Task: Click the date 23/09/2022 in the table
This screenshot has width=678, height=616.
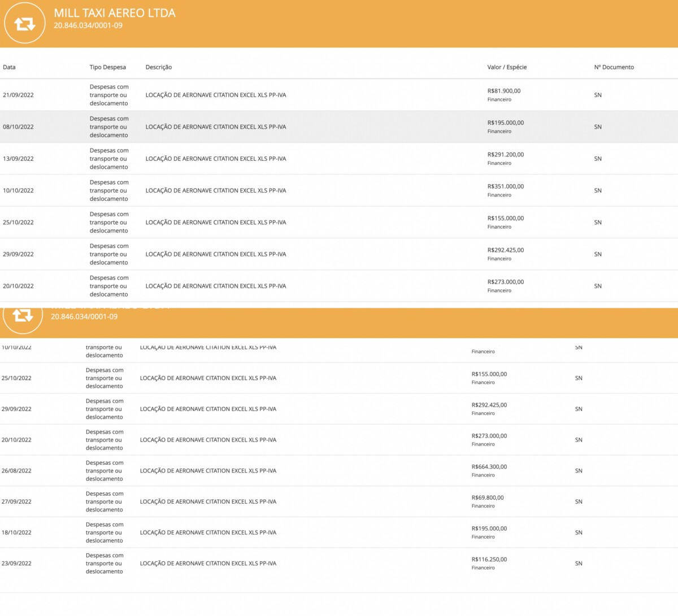Action: tap(16, 563)
